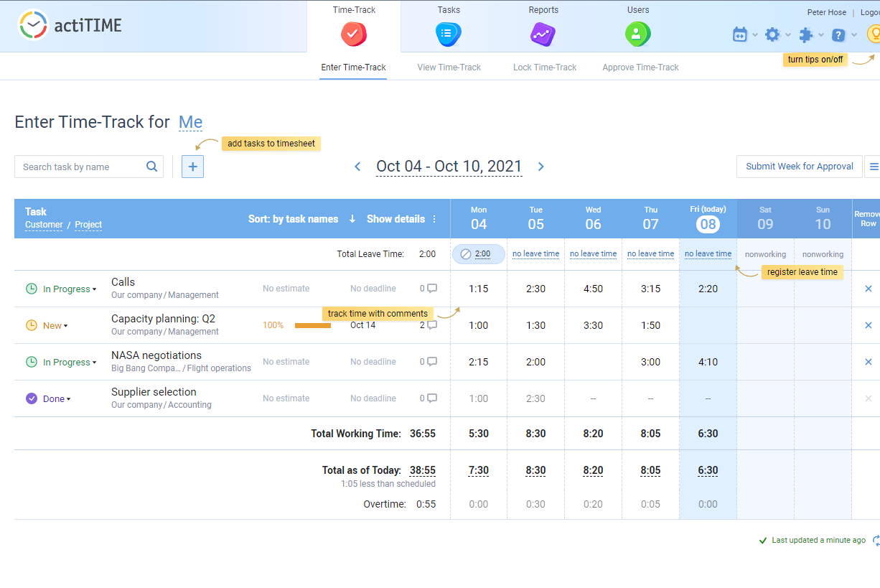Click the sort direction arrow
The width and height of the screenshot is (880, 588).
tap(352, 219)
